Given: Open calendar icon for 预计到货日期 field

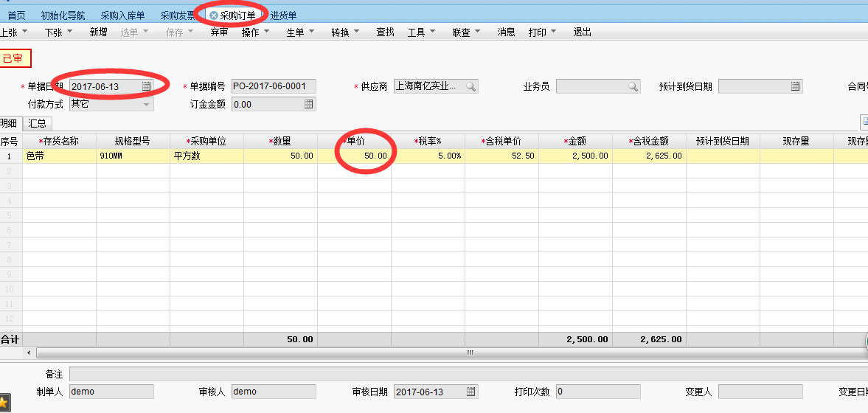Looking at the screenshot, I should point(795,87).
